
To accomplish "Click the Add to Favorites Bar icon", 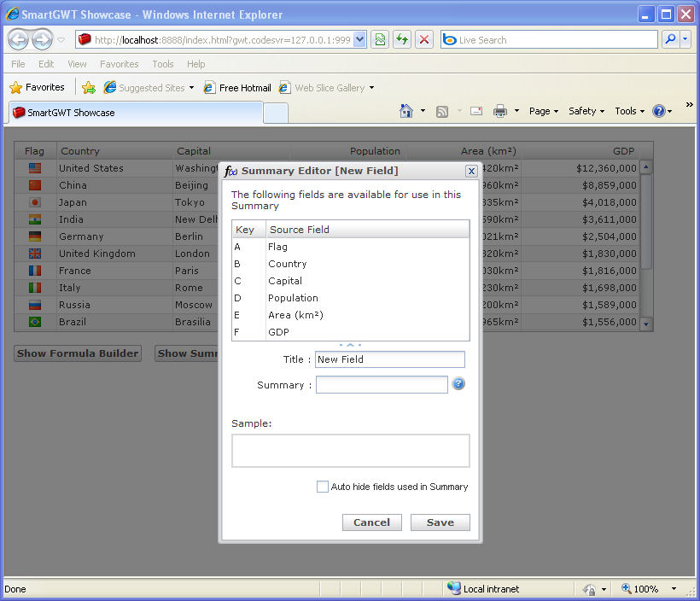I will click(89, 88).
